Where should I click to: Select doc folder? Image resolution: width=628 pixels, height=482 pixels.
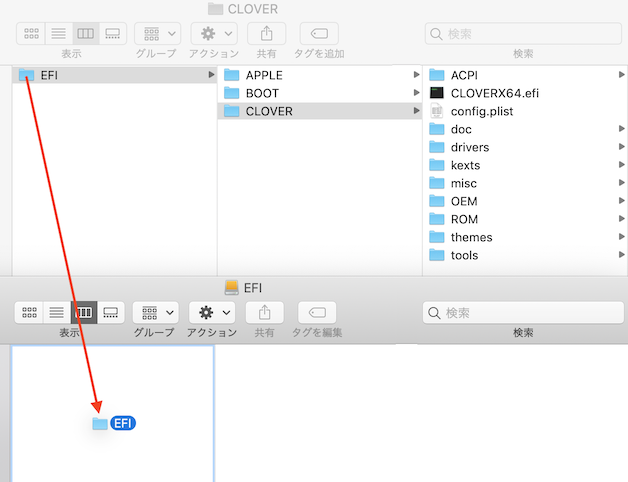[x=525, y=129]
